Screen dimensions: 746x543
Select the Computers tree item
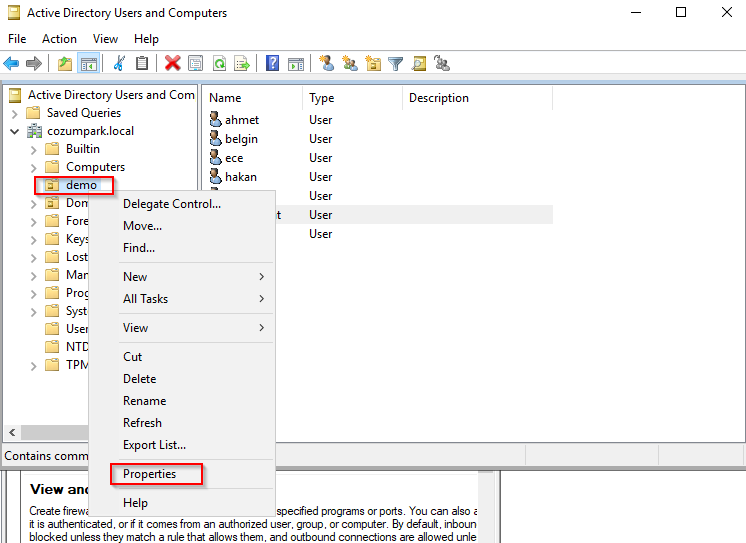pos(95,167)
